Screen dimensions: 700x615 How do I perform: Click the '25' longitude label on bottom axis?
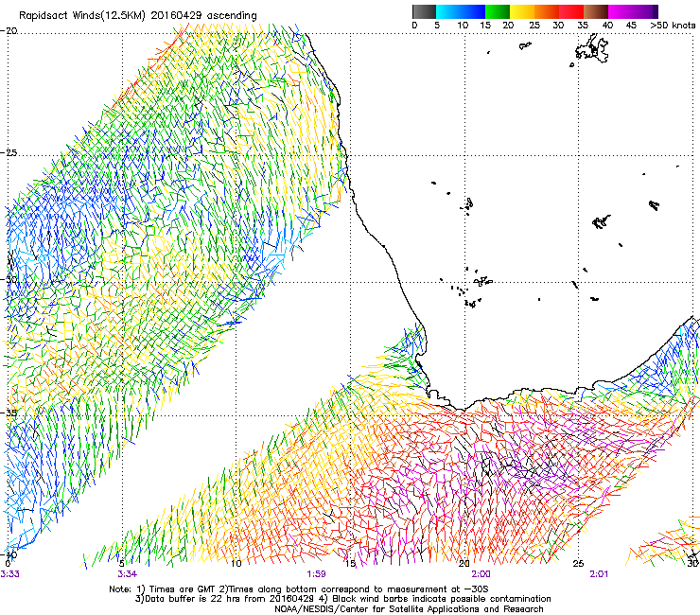point(578,564)
